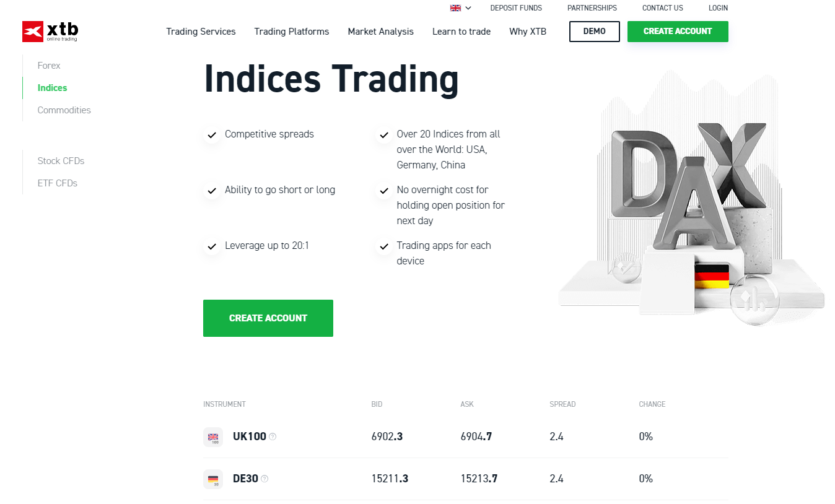The height and width of the screenshot is (504, 835).
Task: Click the DEPOSIT FUNDS link
Action: pyautogui.click(x=516, y=8)
